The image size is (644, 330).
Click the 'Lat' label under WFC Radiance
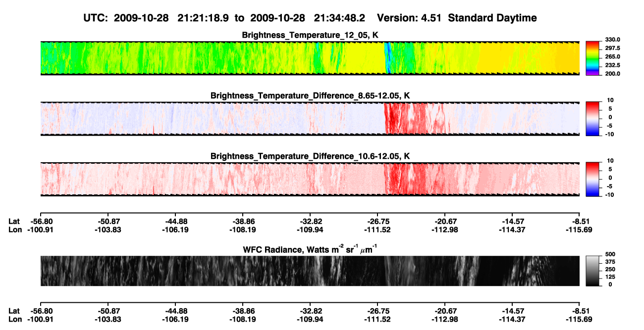tap(14, 311)
